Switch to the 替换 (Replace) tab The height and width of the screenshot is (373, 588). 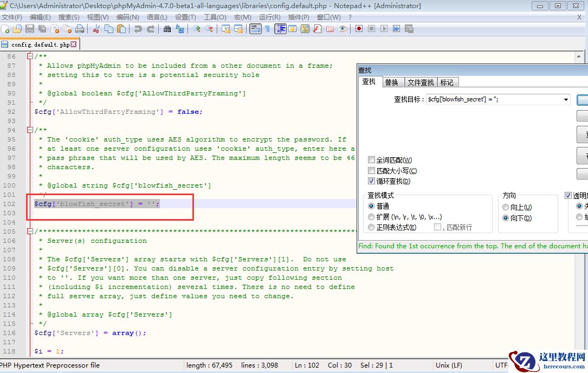coord(391,82)
